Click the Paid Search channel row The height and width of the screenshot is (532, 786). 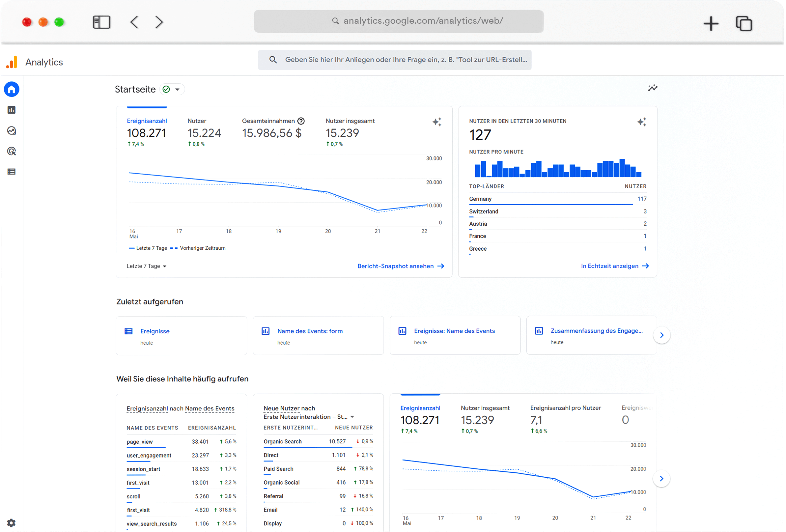318,469
